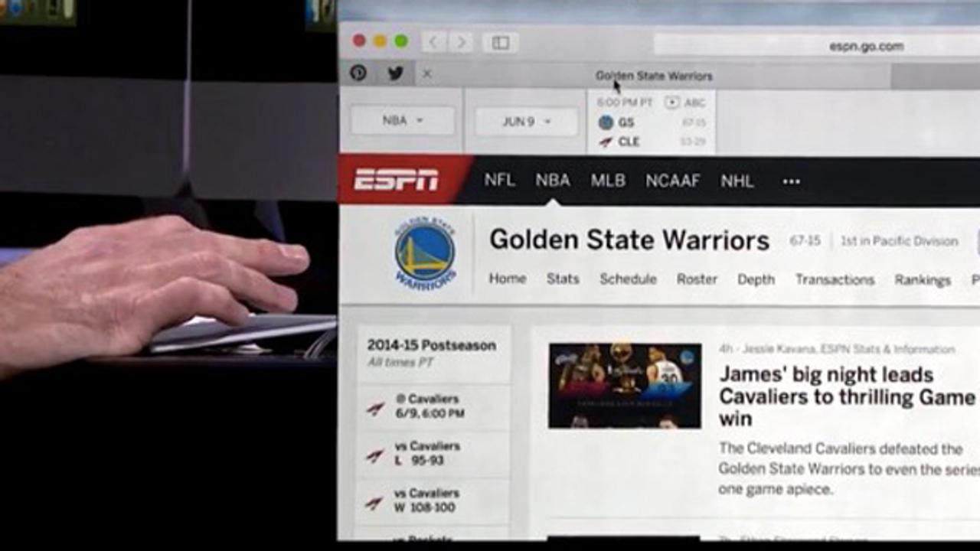Open the @ Cavaliers 6/9 6:00 PM game

click(x=433, y=406)
